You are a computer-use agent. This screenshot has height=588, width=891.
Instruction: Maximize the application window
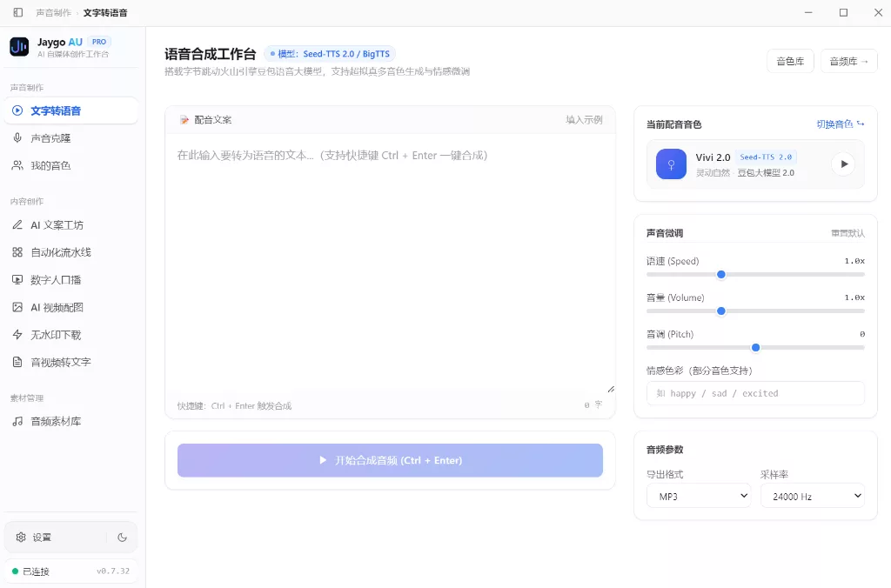point(843,12)
